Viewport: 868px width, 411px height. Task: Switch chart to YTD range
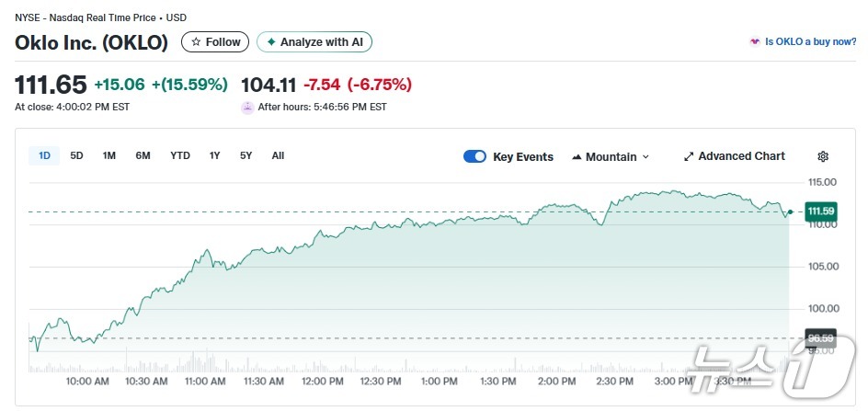tap(180, 156)
